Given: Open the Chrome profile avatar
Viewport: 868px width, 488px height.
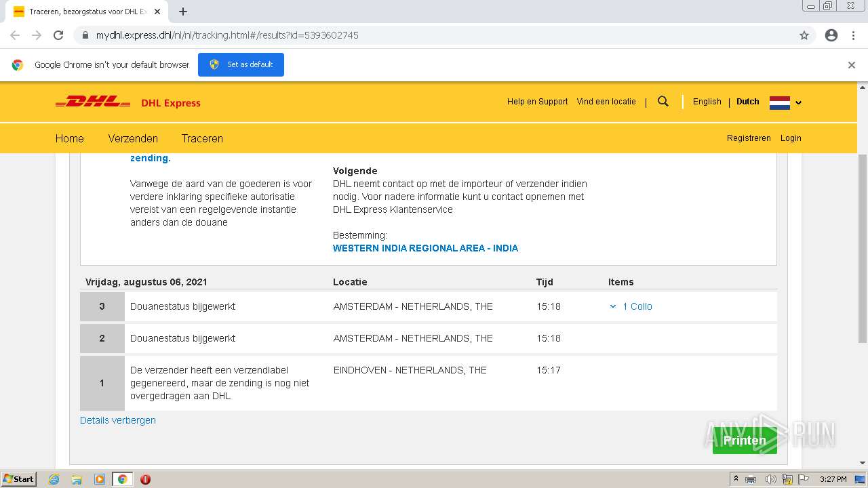Looking at the screenshot, I should click(x=831, y=35).
